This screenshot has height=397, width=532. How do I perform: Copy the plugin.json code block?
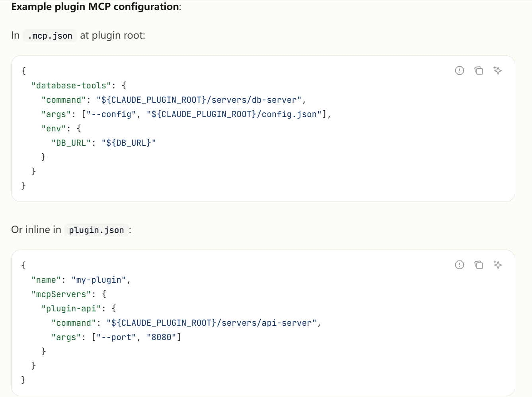point(479,265)
